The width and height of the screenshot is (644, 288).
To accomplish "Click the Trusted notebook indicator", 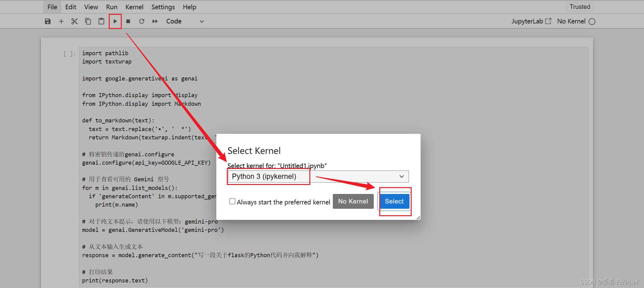I will [580, 7].
